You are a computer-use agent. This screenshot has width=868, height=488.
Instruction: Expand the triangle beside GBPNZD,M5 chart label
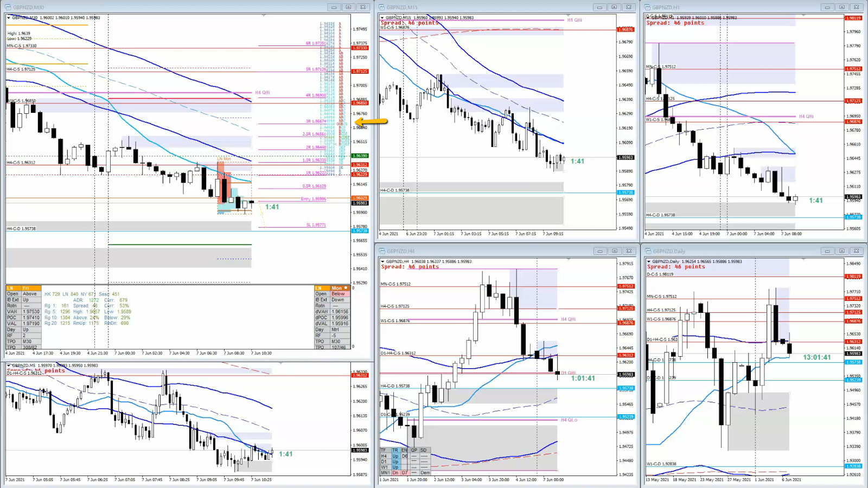click(x=9, y=365)
